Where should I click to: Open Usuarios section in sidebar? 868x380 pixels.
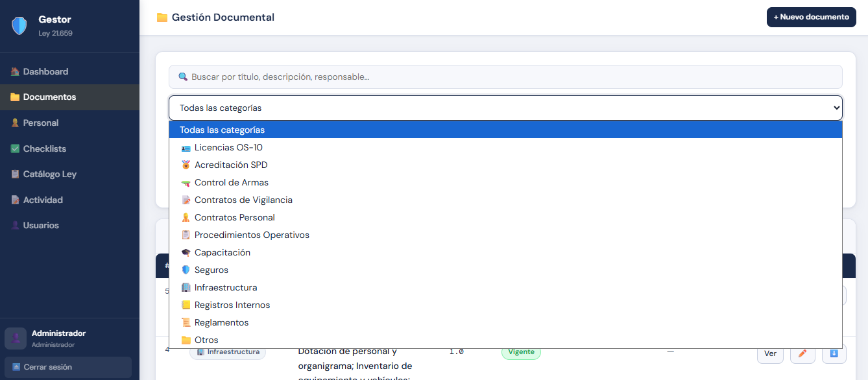[x=69, y=225]
